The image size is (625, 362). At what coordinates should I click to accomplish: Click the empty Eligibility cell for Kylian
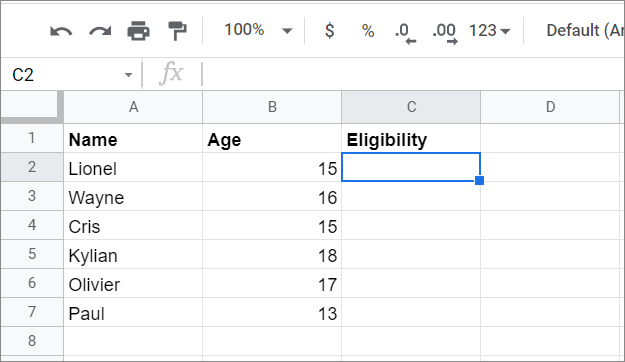pos(411,254)
